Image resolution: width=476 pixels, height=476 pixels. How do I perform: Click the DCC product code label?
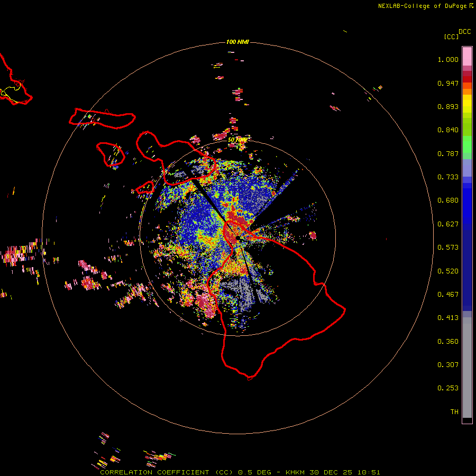coord(465,32)
